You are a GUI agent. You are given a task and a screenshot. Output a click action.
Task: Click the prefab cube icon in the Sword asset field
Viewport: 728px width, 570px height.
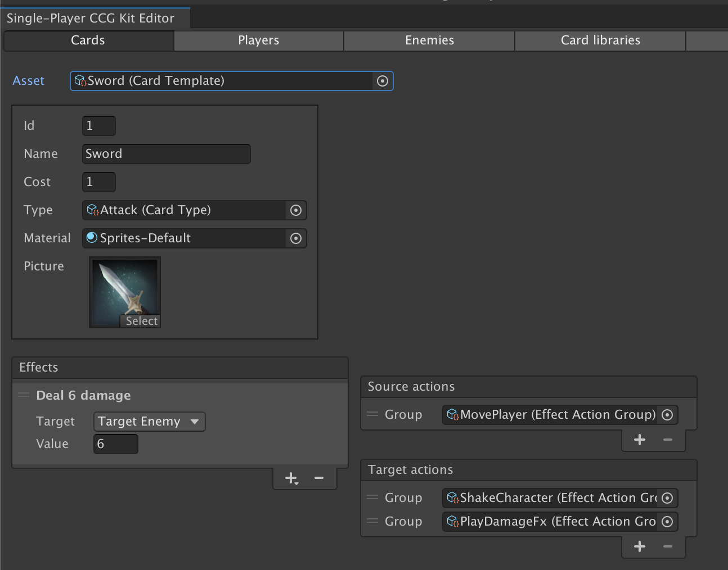tap(80, 81)
